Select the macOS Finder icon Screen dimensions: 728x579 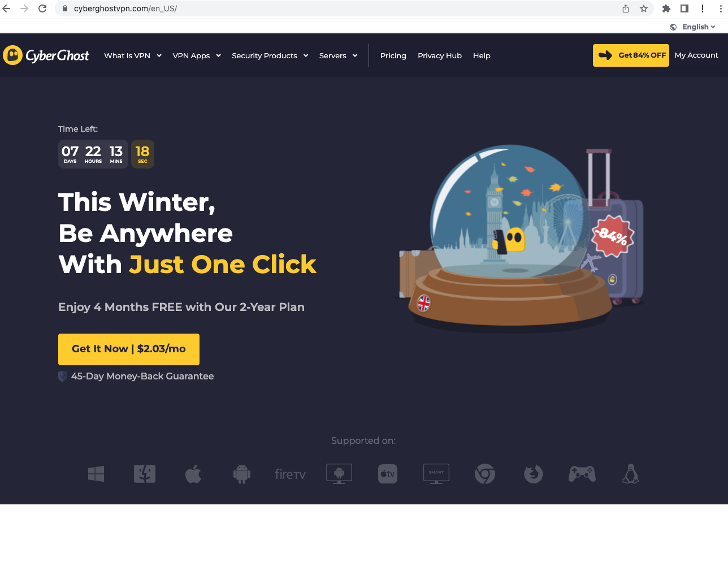(145, 474)
